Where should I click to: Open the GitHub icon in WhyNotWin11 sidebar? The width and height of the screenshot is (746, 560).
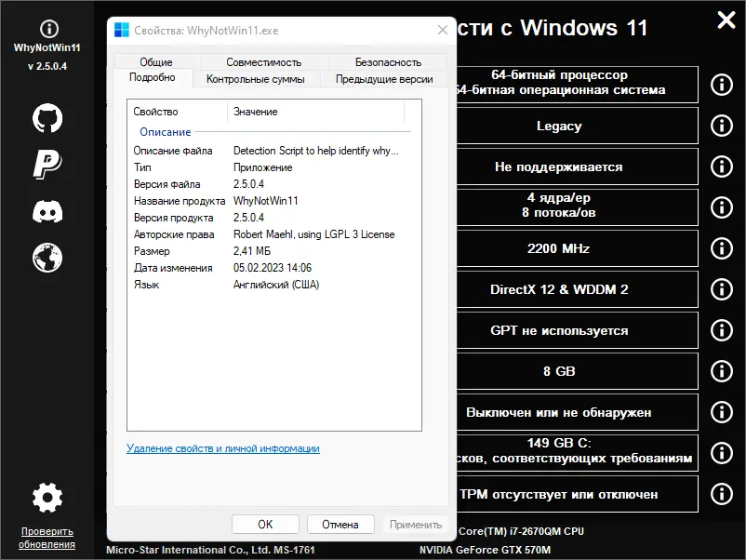[47, 118]
